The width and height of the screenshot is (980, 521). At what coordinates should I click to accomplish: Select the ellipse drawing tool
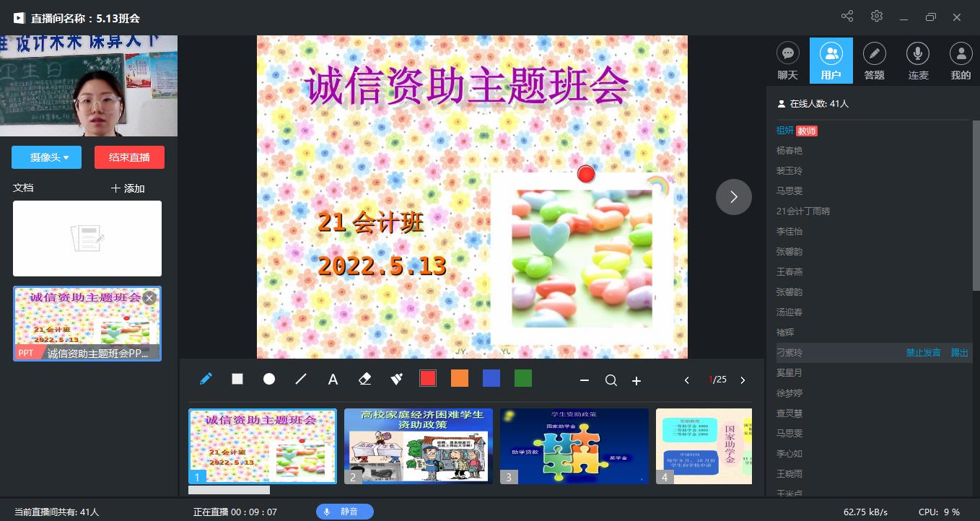(x=268, y=378)
